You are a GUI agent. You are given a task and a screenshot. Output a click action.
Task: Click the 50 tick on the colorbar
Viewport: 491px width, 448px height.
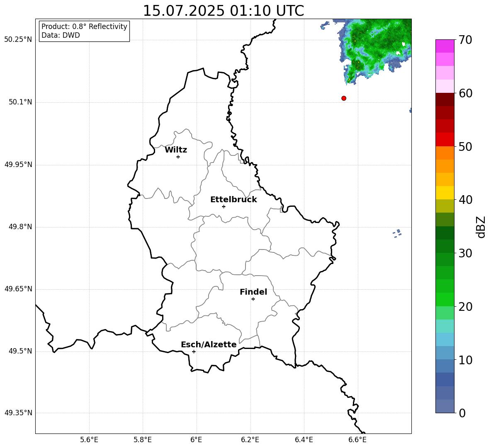pyautogui.click(x=465, y=146)
